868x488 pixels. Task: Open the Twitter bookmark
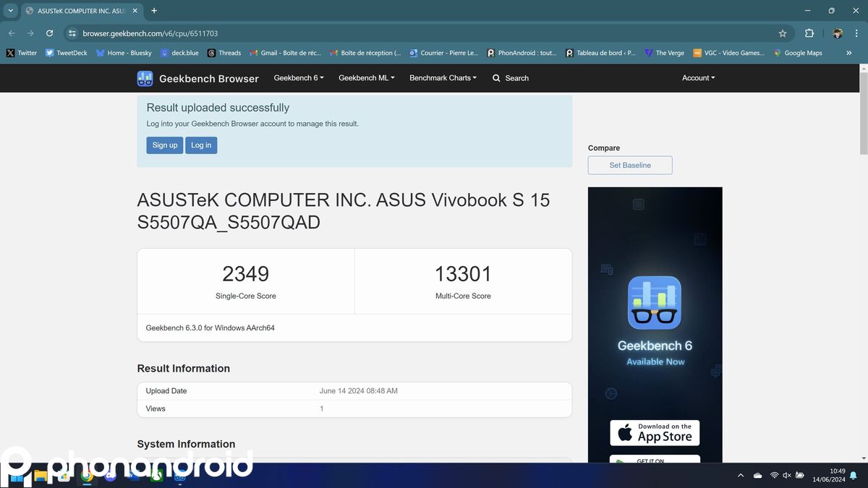22,53
